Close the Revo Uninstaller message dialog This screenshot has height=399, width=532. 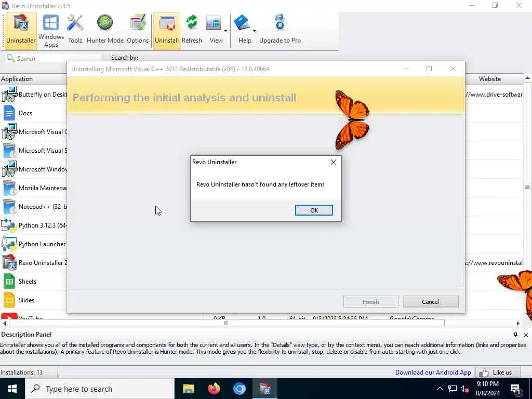tap(334, 162)
